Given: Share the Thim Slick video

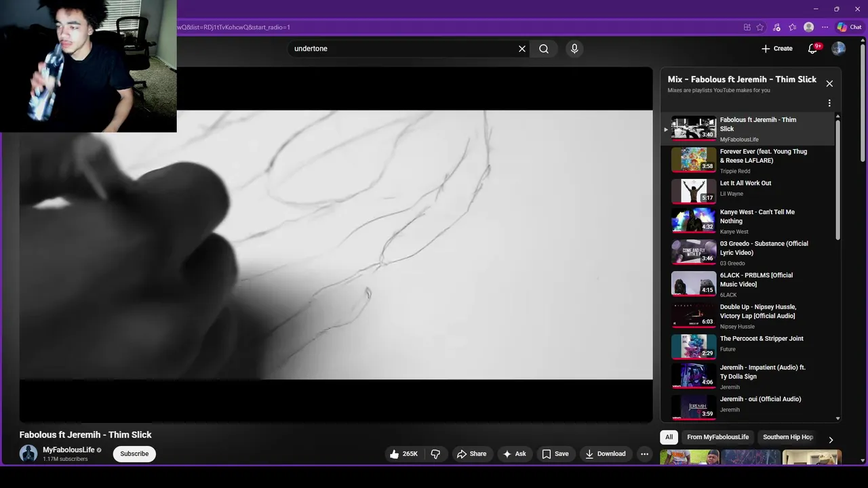Looking at the screenshot, I should click(x=471, y=454).
